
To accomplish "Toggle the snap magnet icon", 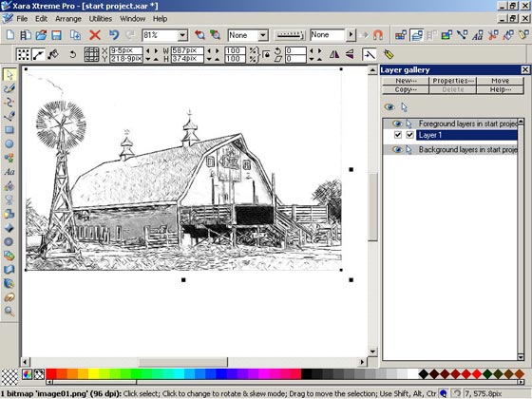I will 378,35.
